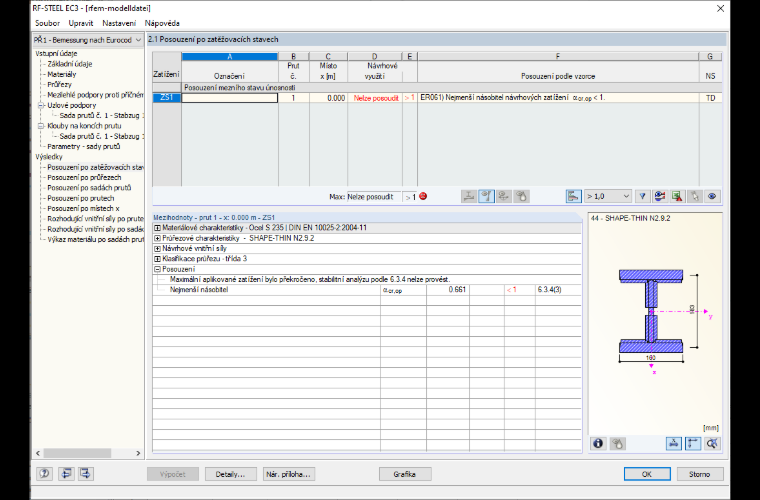Click the tree scrollbar right arrow
The height and width of the screenshot is (500, 760).
(138, 453)
